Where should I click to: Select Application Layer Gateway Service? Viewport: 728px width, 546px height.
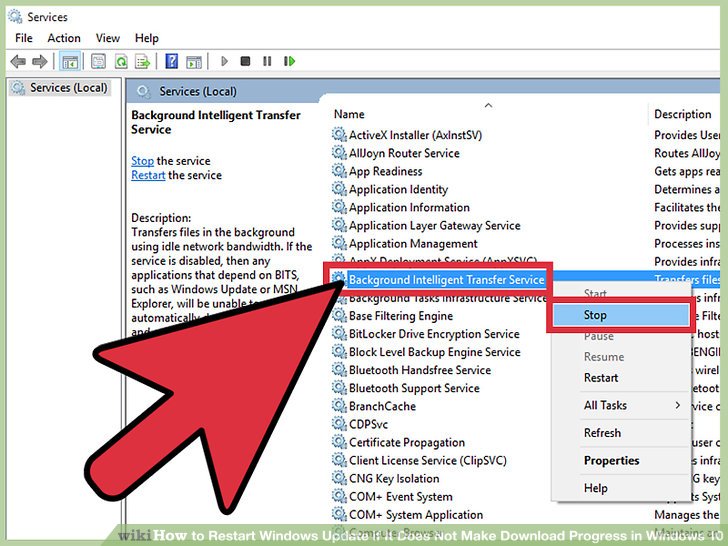(x=435, y=226)
